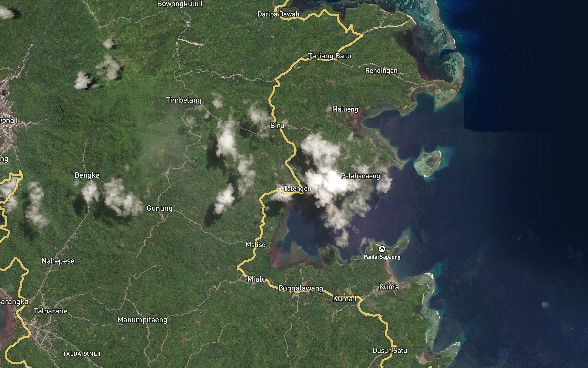Select the Barangka label

click(14, 302)
